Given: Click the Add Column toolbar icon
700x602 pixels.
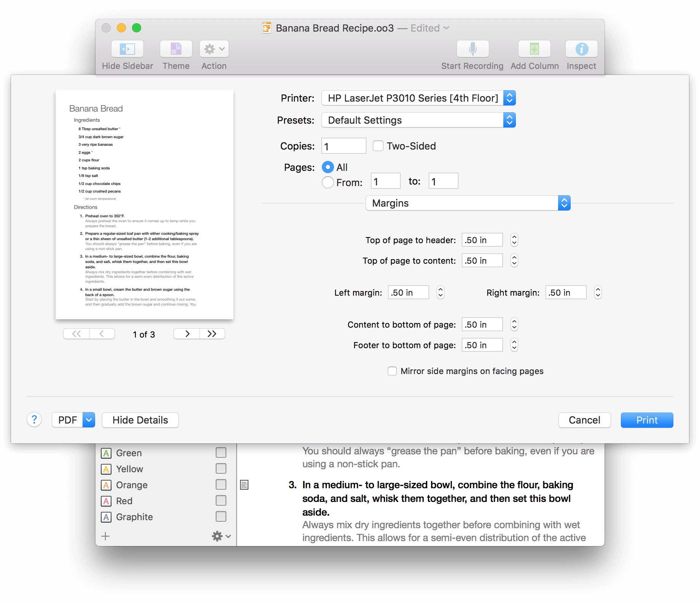Looking at the screenshot, I should pyautogui.click(x=534, y=49).
